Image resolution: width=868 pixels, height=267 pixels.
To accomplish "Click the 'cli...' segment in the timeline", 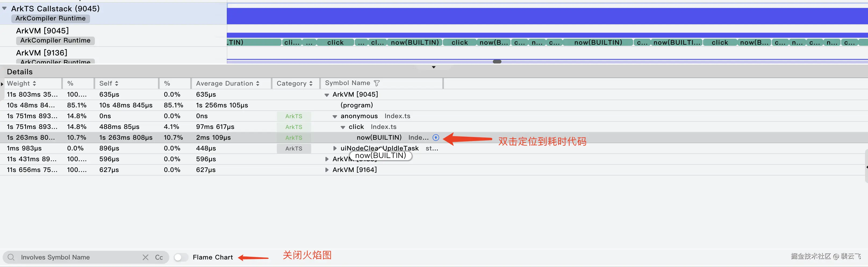I will coord(292,42).
